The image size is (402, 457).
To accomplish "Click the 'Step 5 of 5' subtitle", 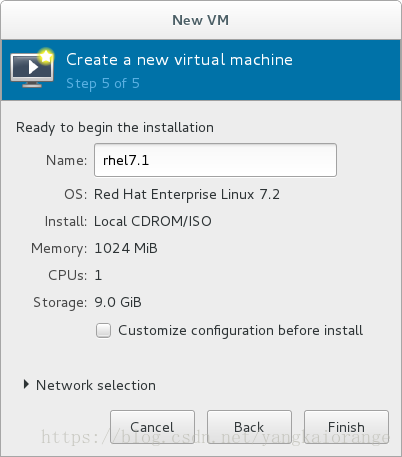I will (103, 83).
